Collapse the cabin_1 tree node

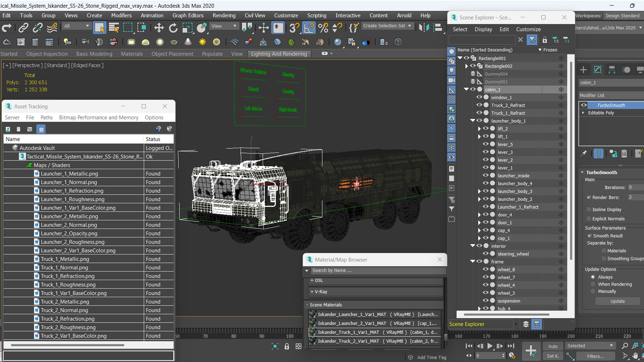(x=466, y=89)
